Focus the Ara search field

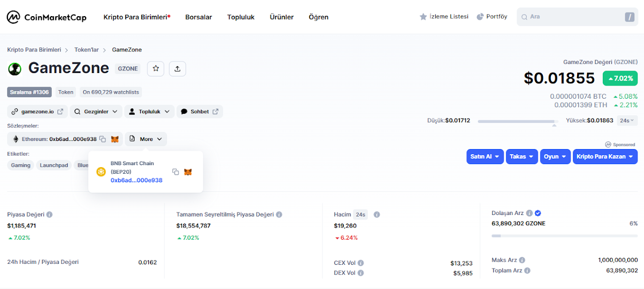click(x=577, y=17)
